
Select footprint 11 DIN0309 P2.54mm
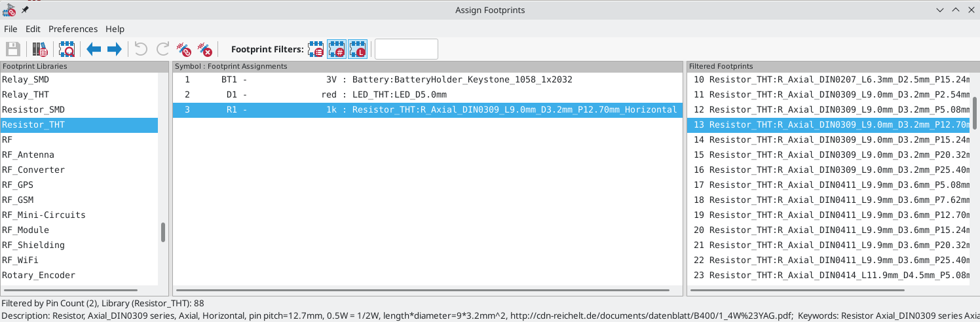click(x=829, y=94)
